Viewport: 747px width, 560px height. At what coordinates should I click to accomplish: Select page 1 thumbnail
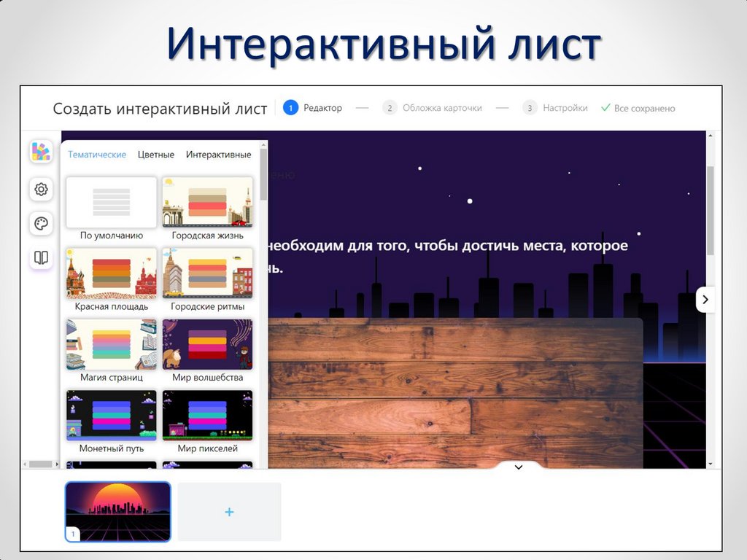click(x=117, y=512)
